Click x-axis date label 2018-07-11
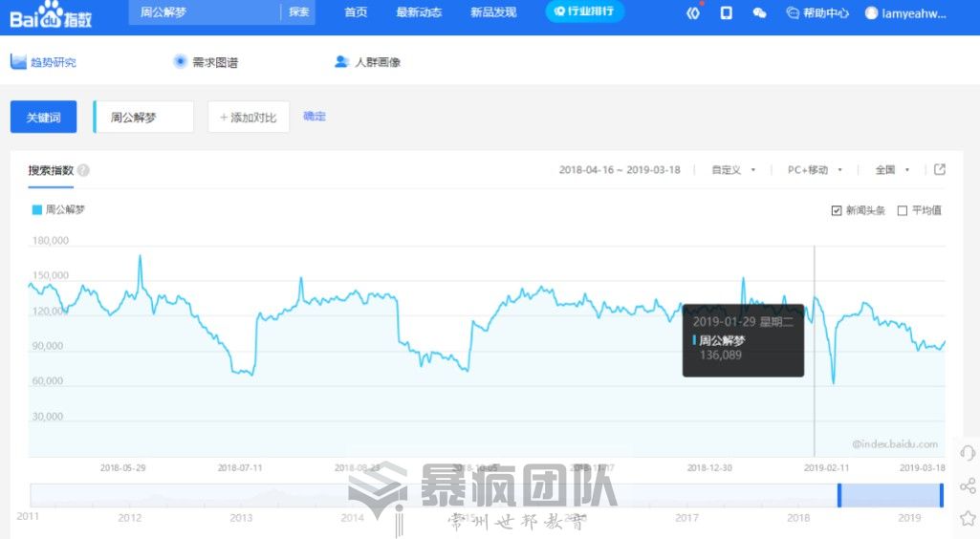This screenshot has width=980, height=539. [x=240, y=467]
